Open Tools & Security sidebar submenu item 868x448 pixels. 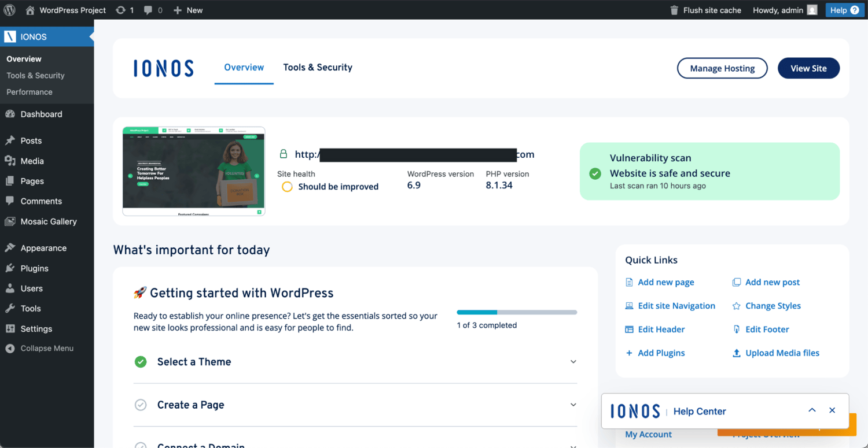[35, 75]
